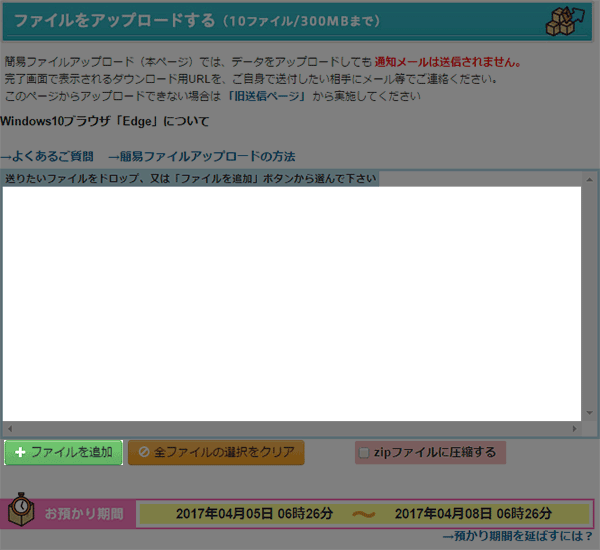The width and height of the screenshot is (600, 550).
Task: Open the 旧送信ページ link
Action: (267, 96)
